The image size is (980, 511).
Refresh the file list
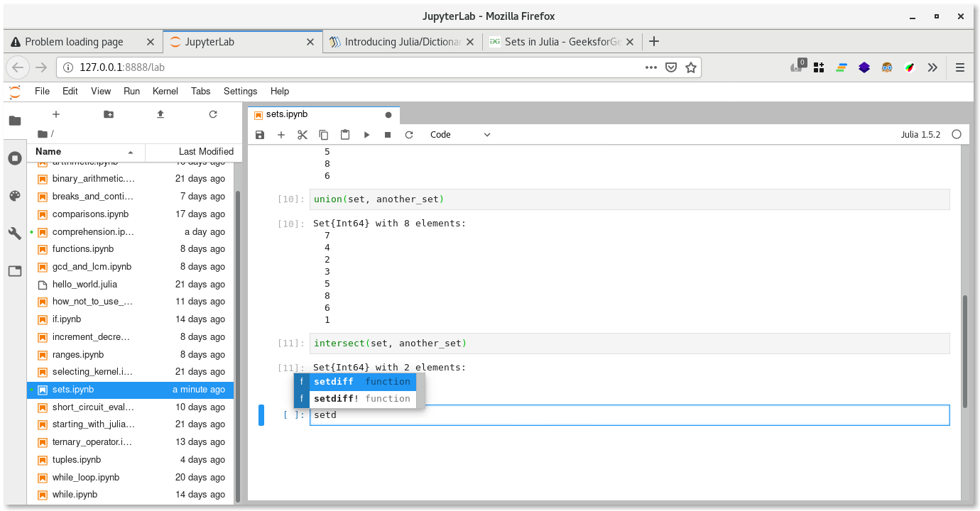[x=212, y=114]
